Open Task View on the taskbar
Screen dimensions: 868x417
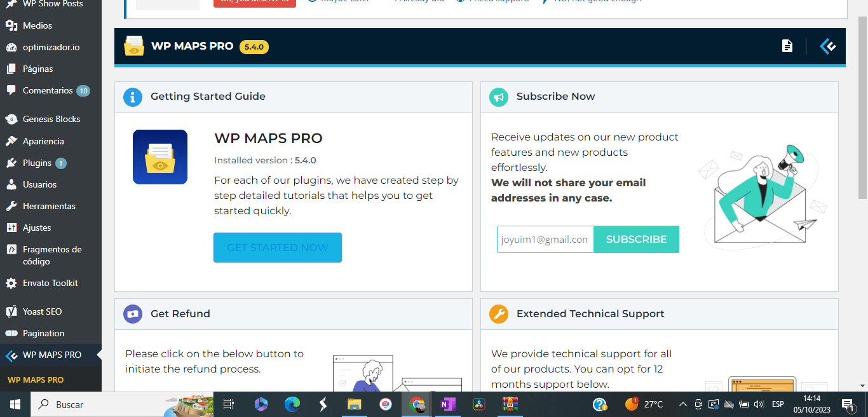point(229,404)
